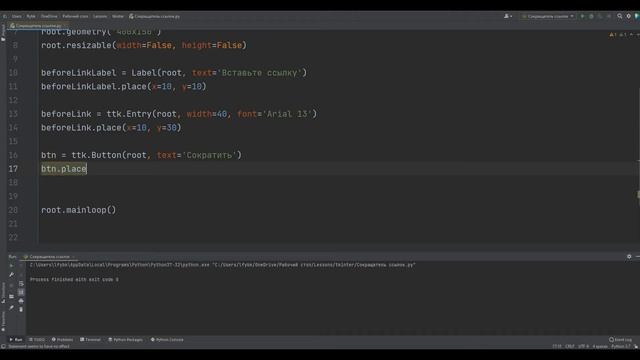This screenshot has height=360, width=640.
Task: Click line number 17 in the gutter
Action: 13,169
